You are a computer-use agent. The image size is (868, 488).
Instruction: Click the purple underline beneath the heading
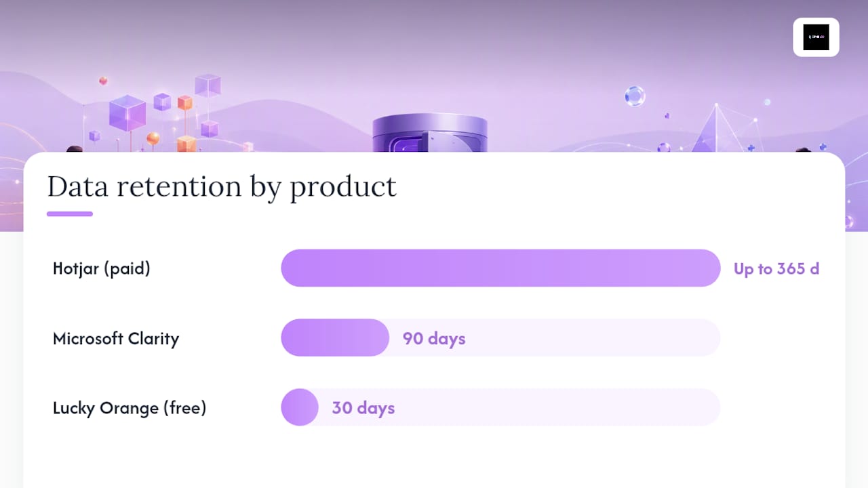coord(70,214)
